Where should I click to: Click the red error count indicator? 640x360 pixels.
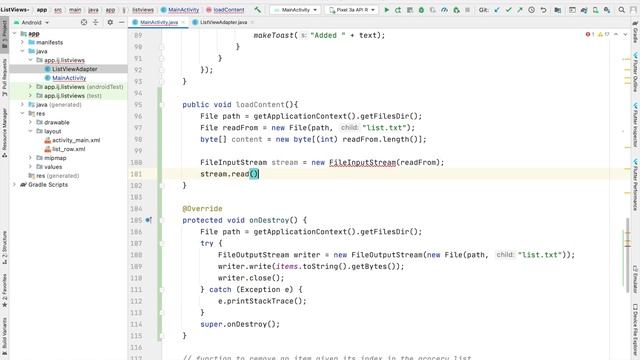(590, 35)
